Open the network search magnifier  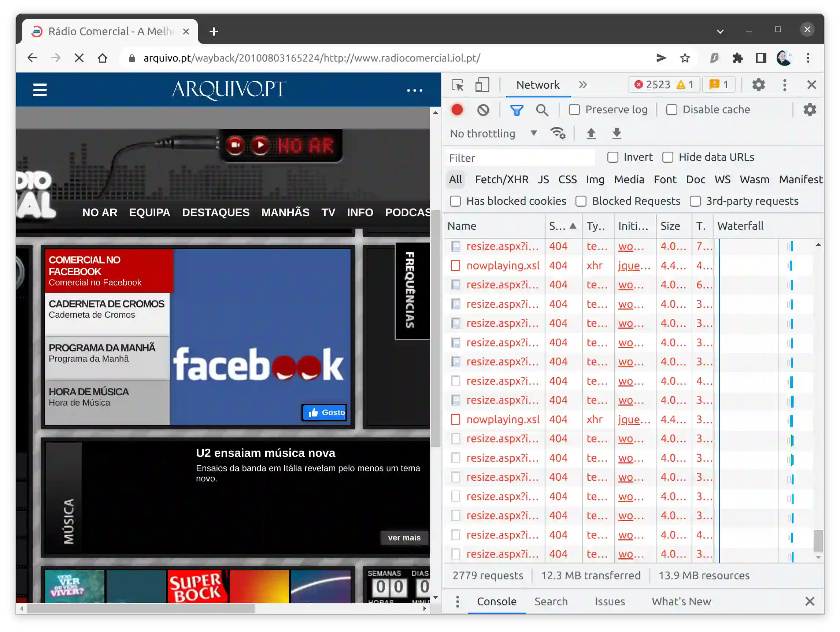(542, 110)
